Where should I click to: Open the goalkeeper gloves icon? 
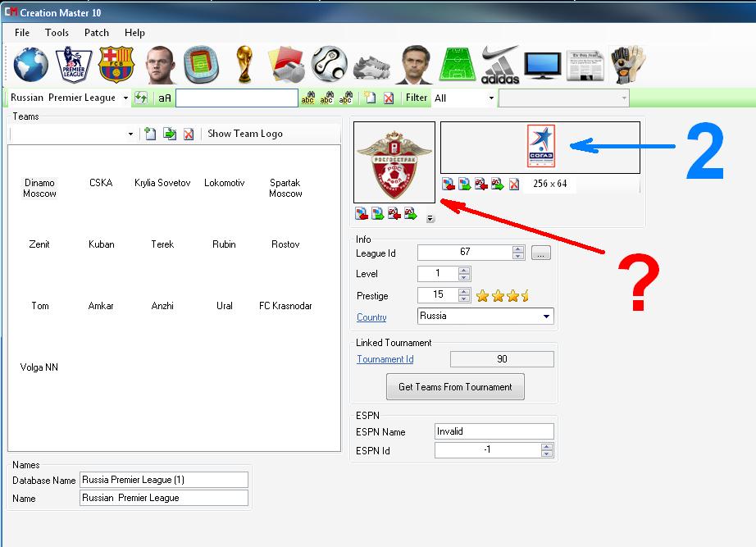pos(628,64)
